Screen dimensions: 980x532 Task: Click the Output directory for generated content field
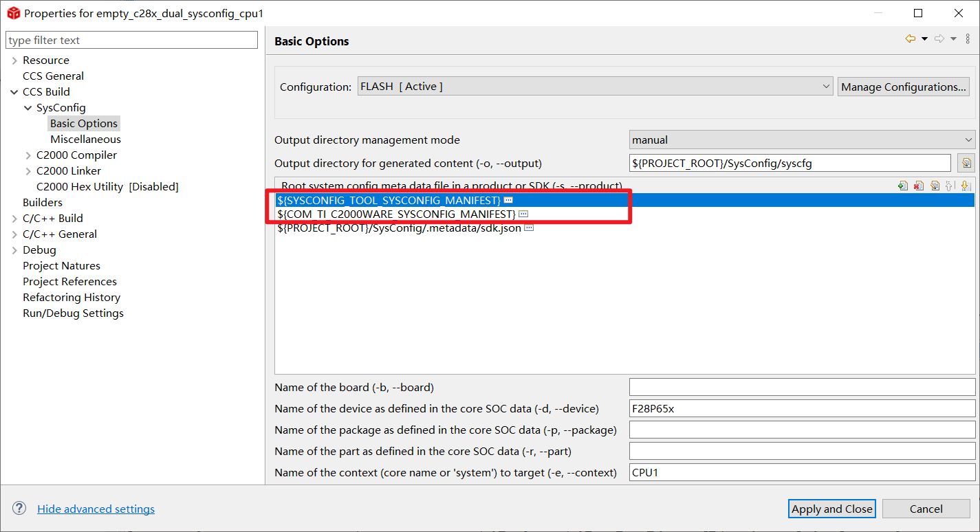[790, 163]
